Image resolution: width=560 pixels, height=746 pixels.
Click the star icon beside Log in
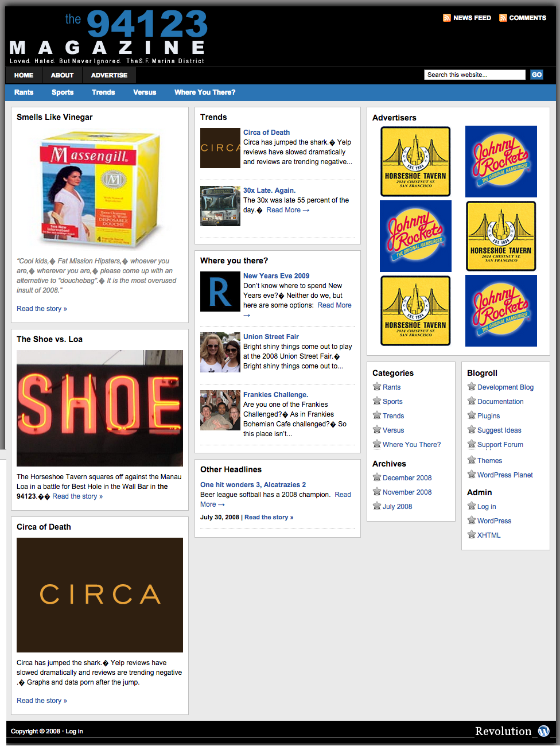[472, 506]
